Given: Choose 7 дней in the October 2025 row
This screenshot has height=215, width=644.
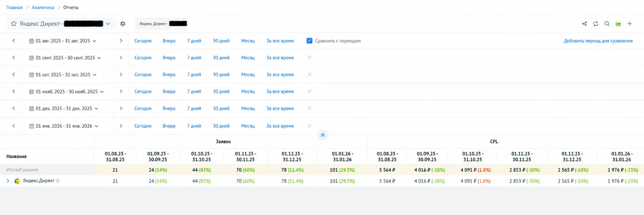Looking at the screenshot, I should [x=194, y=75].
